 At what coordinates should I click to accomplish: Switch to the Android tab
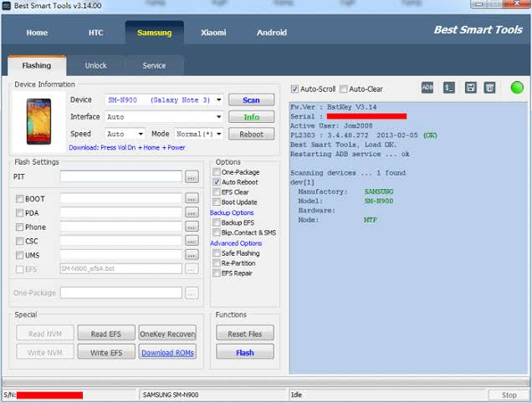point(272,33)
